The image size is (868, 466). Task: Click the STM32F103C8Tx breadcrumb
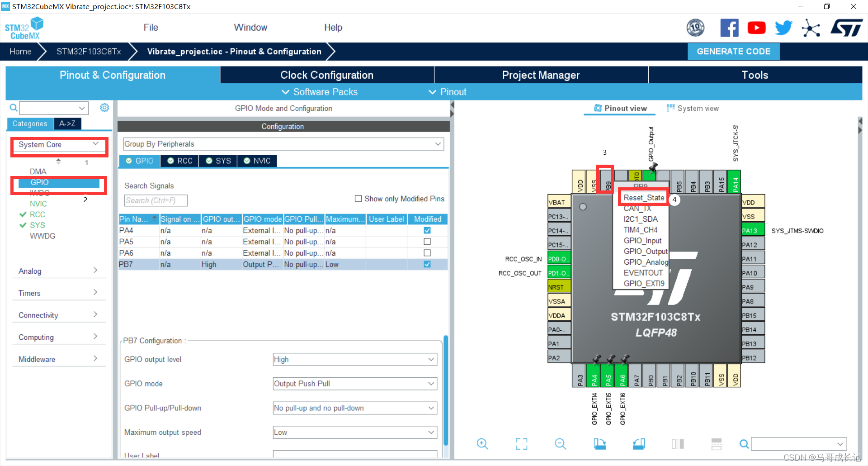point(89,52)
